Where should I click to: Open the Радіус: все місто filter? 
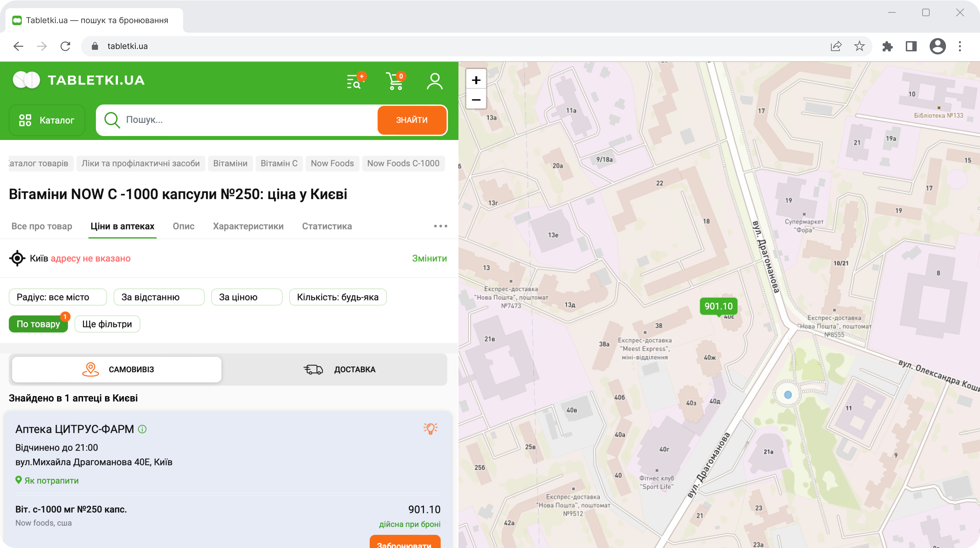[x=58, y=297]
